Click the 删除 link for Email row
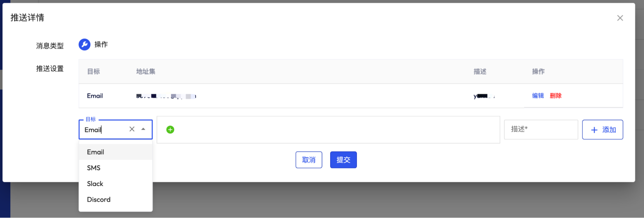644x218 pixels. [x=555, y=96]
